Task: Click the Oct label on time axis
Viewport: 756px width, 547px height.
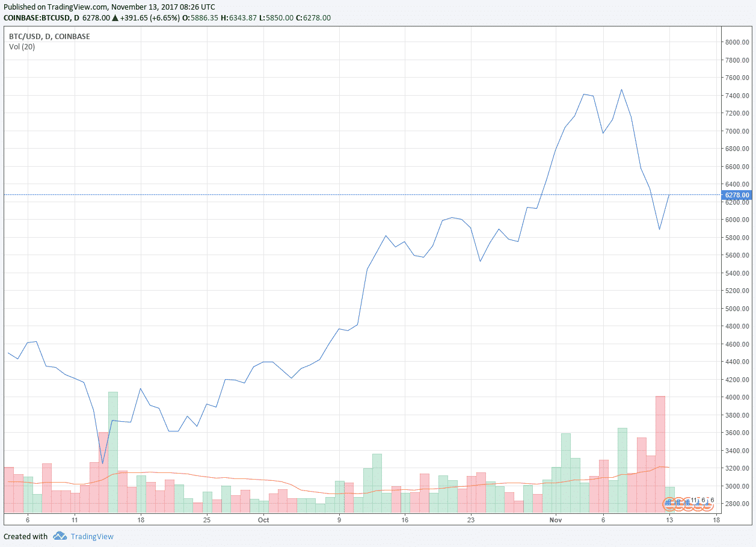Action: click(263, 519)
